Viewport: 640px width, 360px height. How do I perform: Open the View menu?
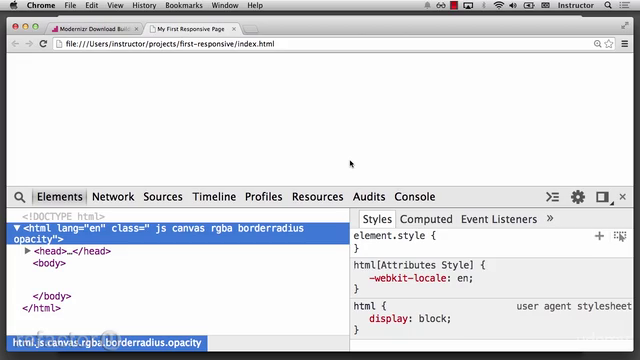(x=115, y=5)
